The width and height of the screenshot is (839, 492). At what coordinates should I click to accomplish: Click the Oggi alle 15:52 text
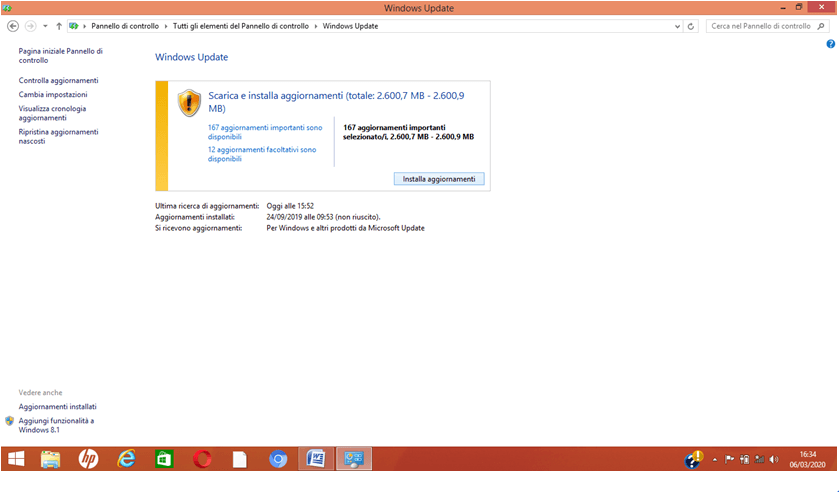(x=290, y=206)
